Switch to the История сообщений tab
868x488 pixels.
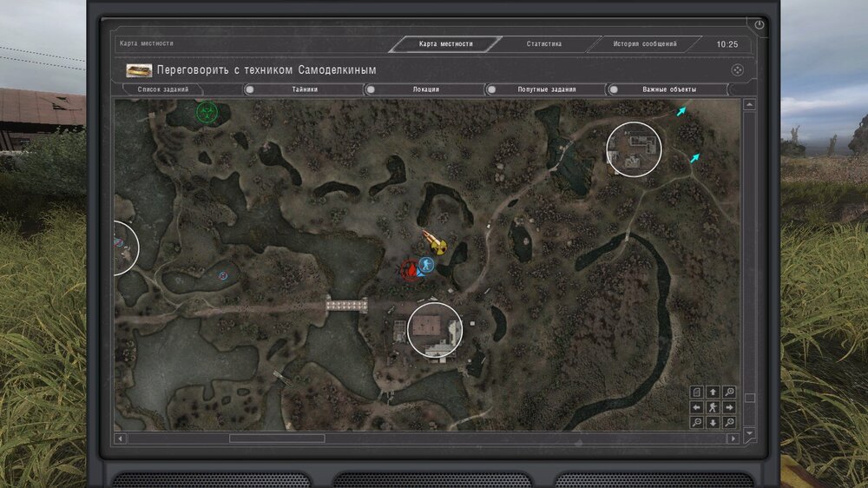(644, 43)
